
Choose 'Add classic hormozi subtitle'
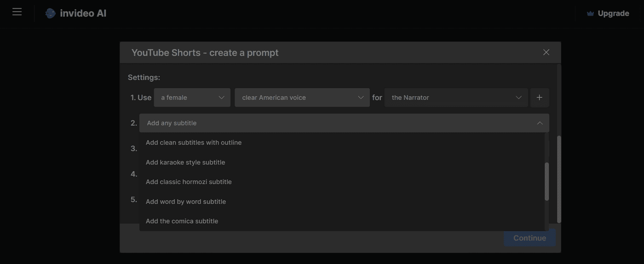pos(342,182)
